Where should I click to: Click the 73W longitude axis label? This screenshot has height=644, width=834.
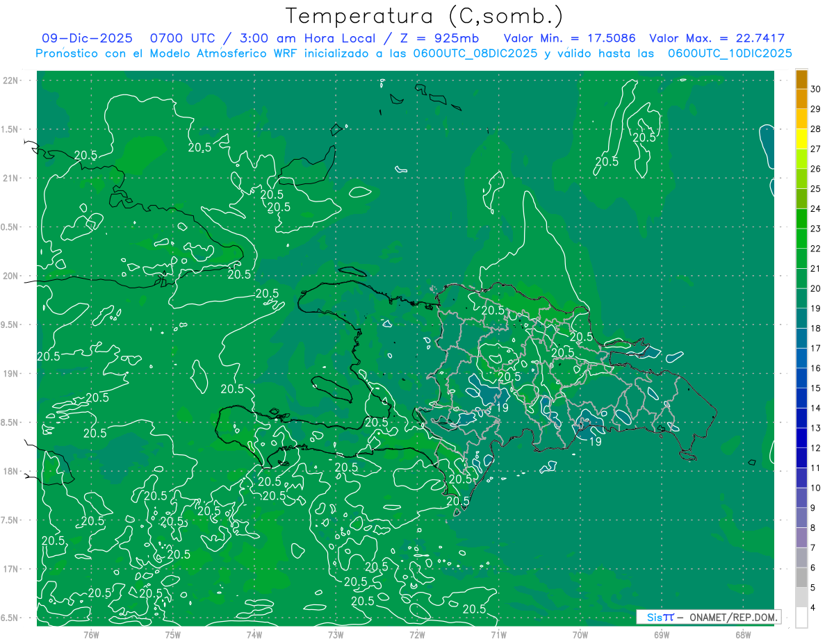pyautogui.click(x=336, y=634)
